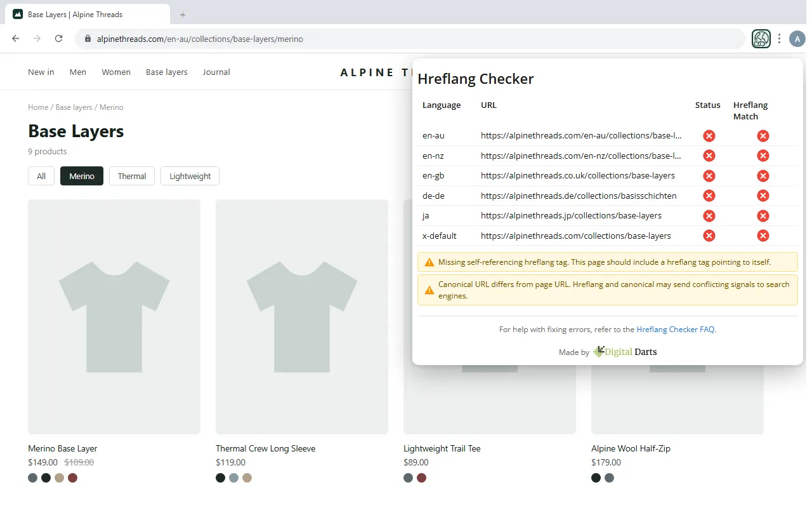Click the alpinethreads.de basisschichten URL
812x508 pixels.
click(x=579, y=196)
